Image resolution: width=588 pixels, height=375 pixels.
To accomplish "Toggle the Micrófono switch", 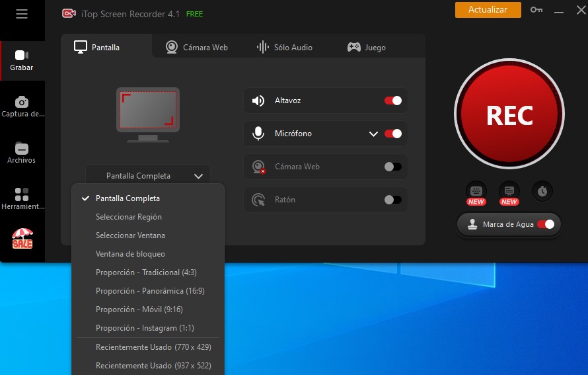I will (x=393, y=134).
